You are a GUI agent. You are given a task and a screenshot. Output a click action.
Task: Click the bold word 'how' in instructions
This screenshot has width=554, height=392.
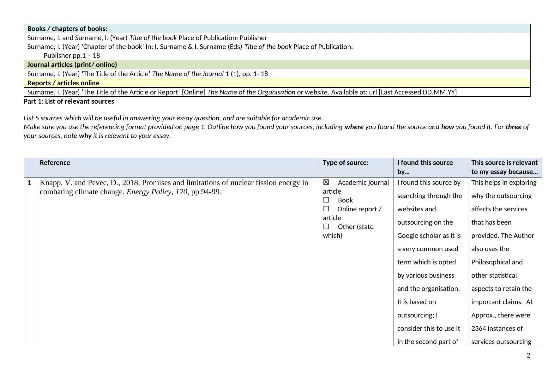448,127
